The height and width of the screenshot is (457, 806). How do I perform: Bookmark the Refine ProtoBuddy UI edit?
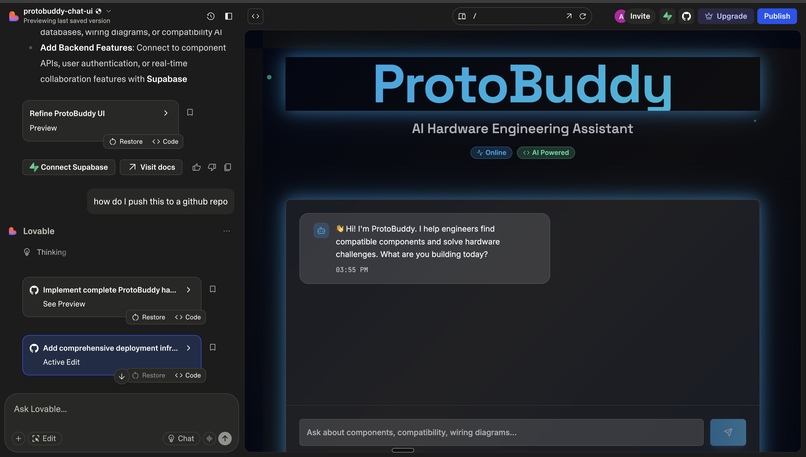(x=190, y=113)
